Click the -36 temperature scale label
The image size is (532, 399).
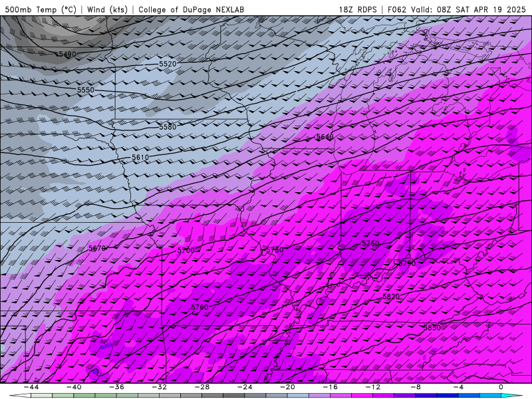point(117,387)
